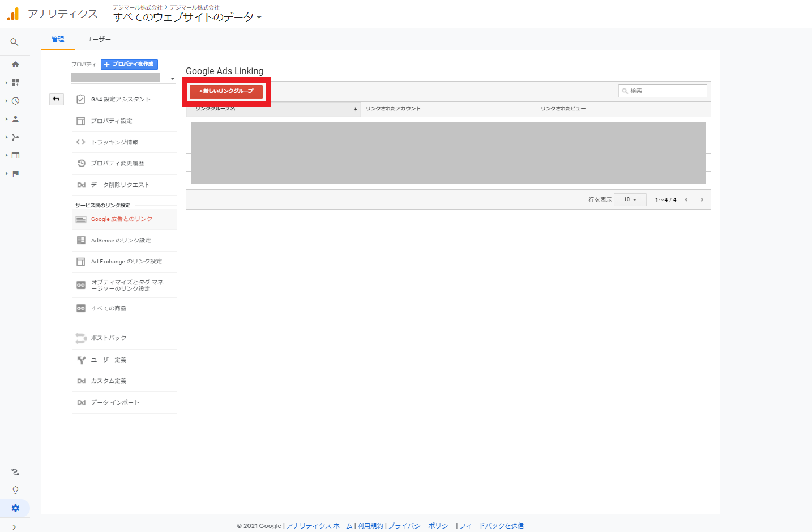
Task: Expand left sidebar with bottom chevron
Action: coord(14,527)
